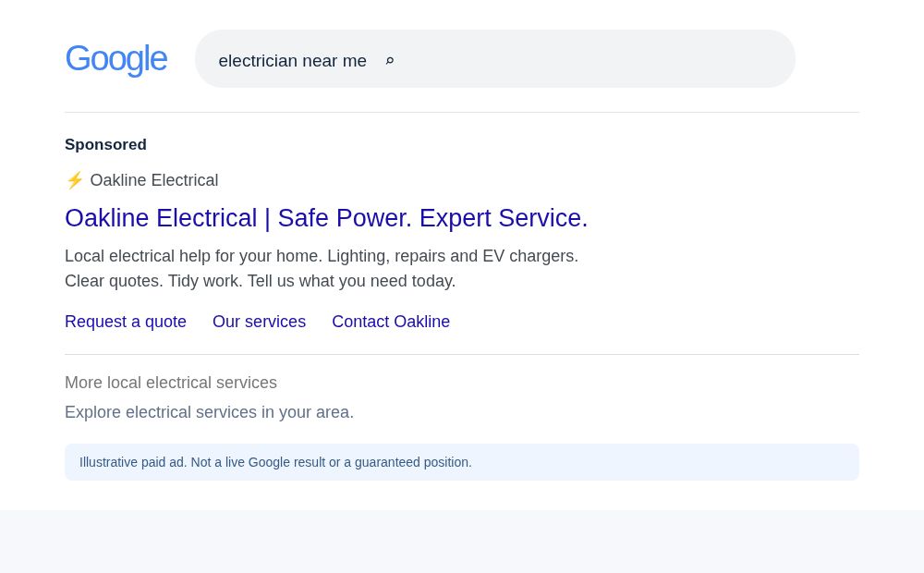Image resolution: width=924 pixels, height=573 pixels.
Task: Focus the search box with electrician query
Action: (x=495, y=59)
